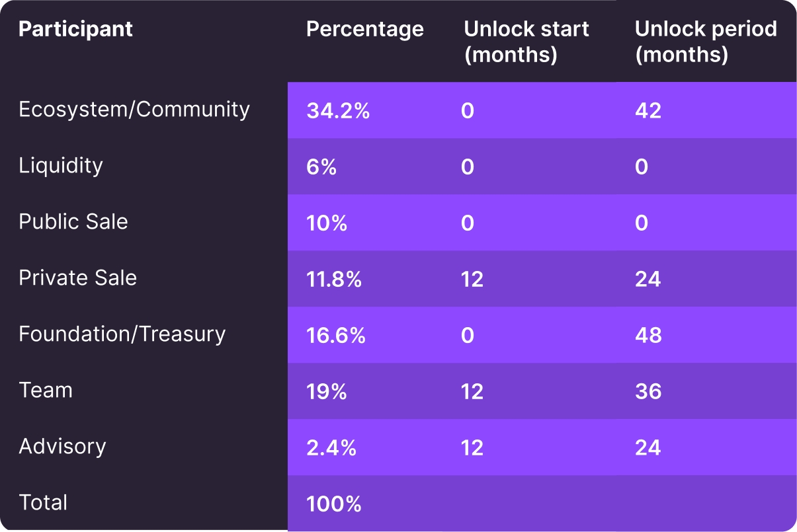Click the Percentage column header
Screen dimensions: 797x532
coord(364,29)
